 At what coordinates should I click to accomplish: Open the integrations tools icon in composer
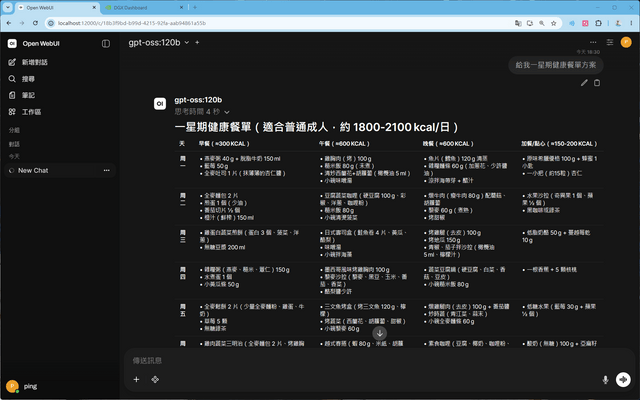coord(155,380)
